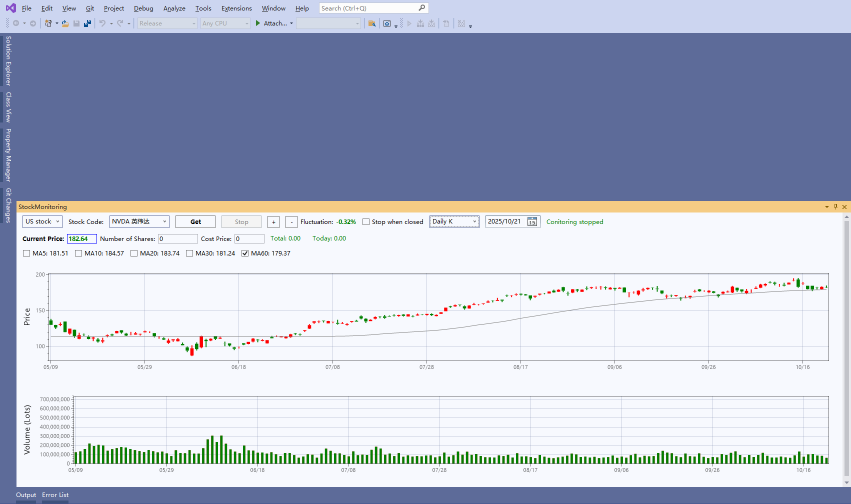Viewport: 851px width, 504px height.
Task: Open the date picker calendar icon
Action: (532, 222)
